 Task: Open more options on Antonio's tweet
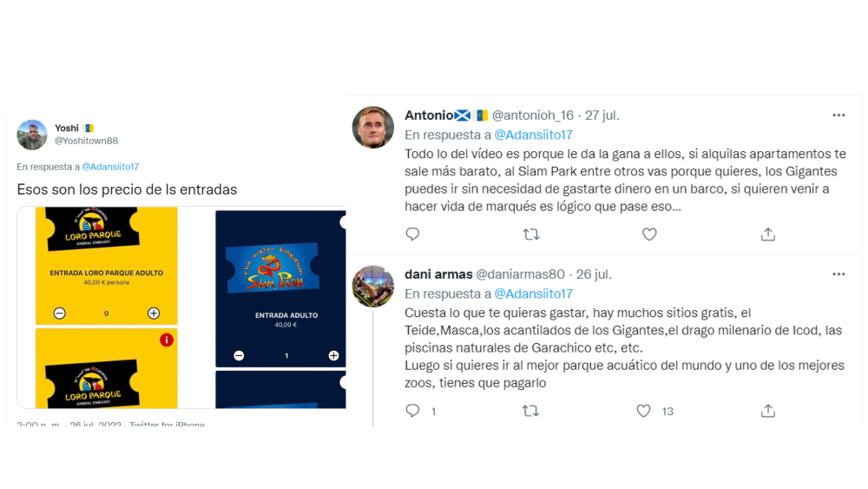pyautogui.click(x=838, y=116)
